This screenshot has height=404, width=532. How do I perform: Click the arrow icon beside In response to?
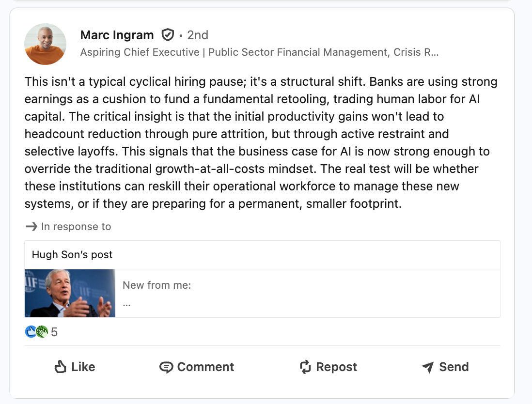[x=31, y=226]
